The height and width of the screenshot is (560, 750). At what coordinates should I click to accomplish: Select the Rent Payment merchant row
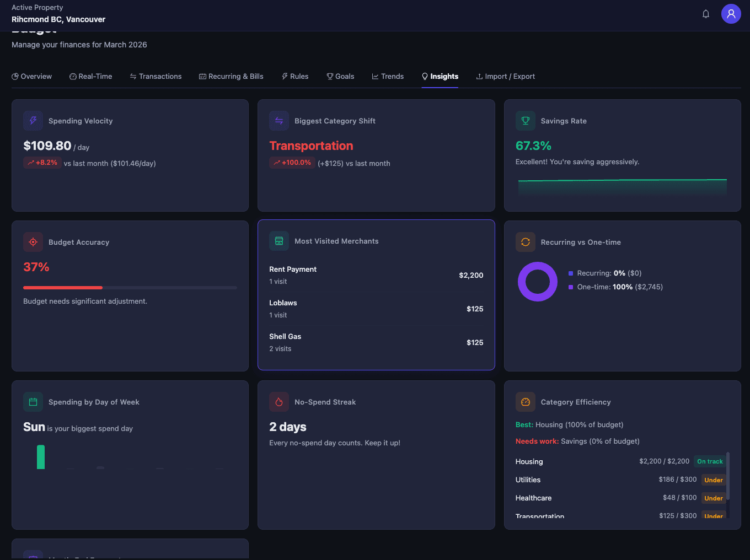click(376, 275)
